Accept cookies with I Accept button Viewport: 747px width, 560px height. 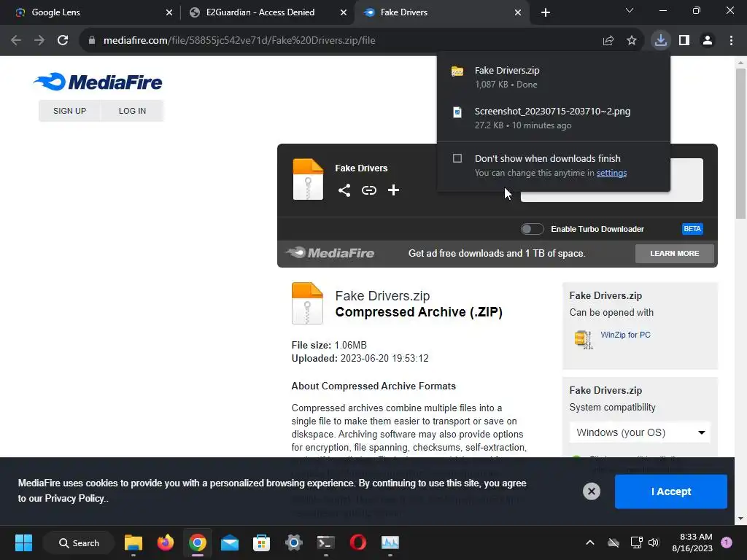coord(671,491)
